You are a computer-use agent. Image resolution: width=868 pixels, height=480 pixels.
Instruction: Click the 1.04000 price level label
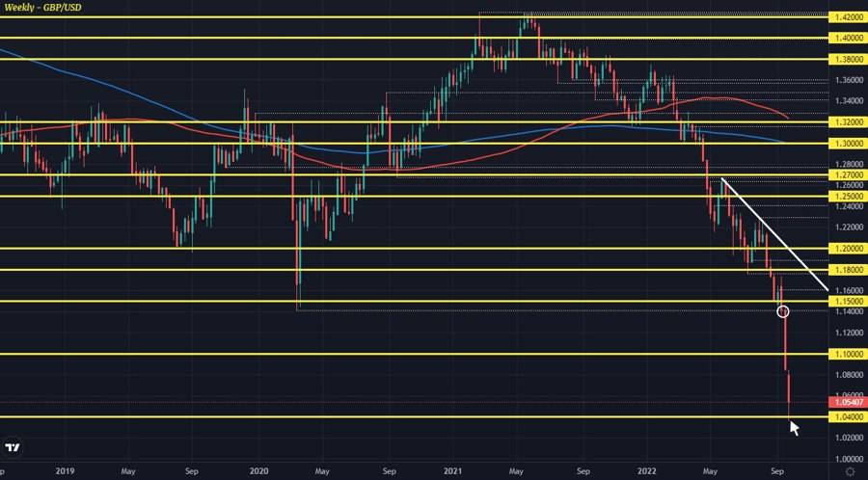[x=848, y=417]
